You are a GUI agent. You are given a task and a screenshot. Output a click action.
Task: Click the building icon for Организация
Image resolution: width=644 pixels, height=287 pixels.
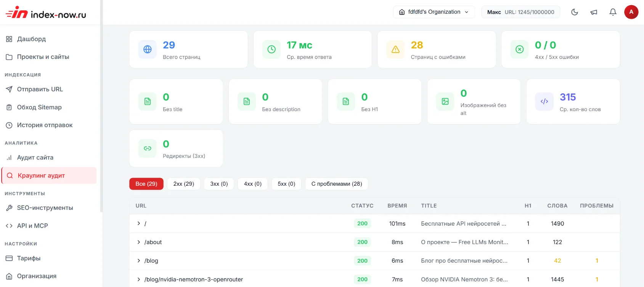pos(9,276)
